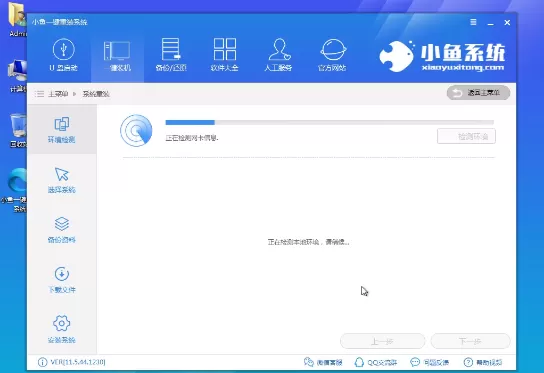The image size is (544, 373).
Task: Open 问题反馈 feedback link
Action: click(x=430, y=363)
